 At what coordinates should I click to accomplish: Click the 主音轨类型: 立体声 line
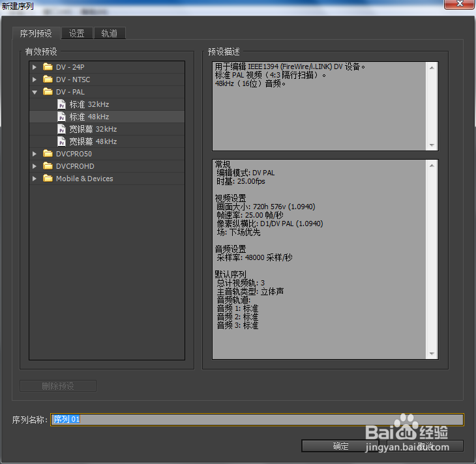pyautogui.click(x=250, y=291)
